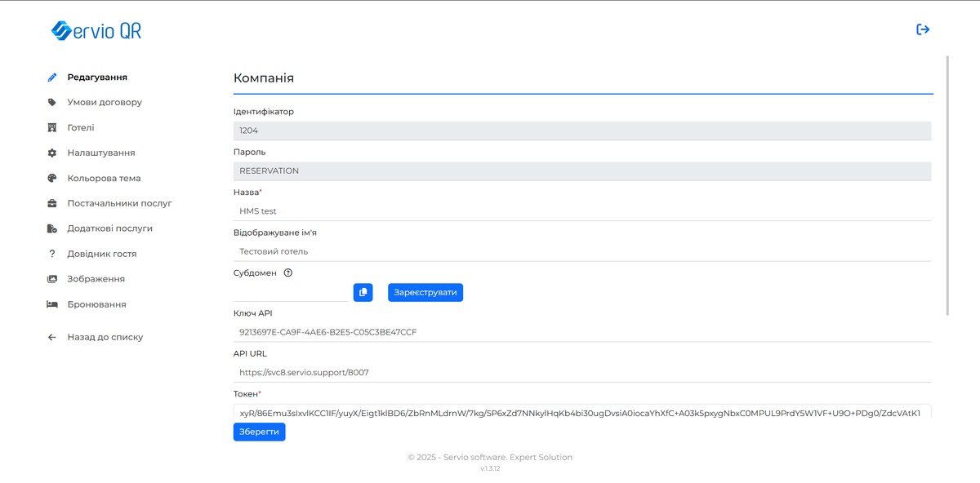980x483 pixels.
Task: Open Додаткові послуги via its icon
Action: [x=51, y=228]
